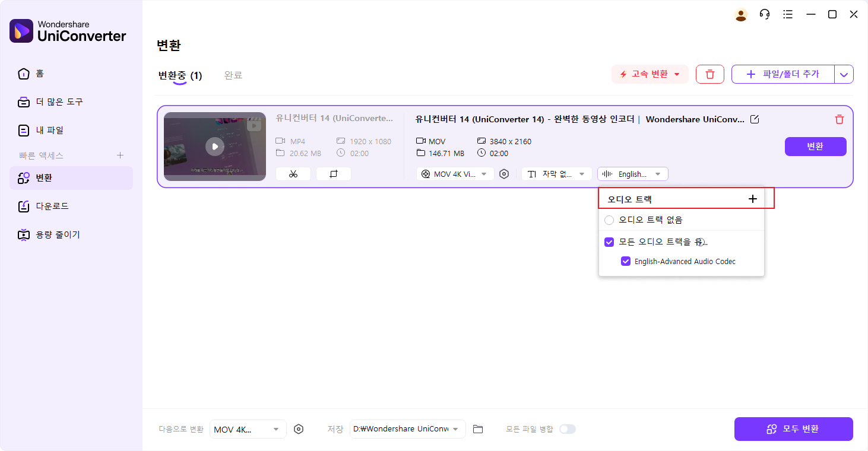This screenshot has width=868, height=451.
Task: Uncheck English-Advanced Audio Codec track
Action: [625, 261]
